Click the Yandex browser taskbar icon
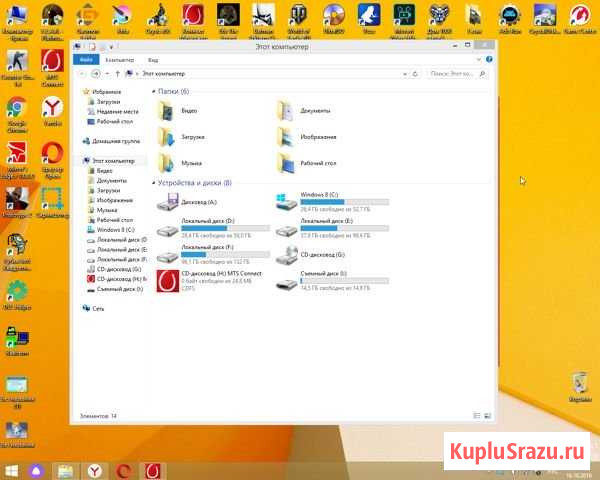 tap(92, 469)
